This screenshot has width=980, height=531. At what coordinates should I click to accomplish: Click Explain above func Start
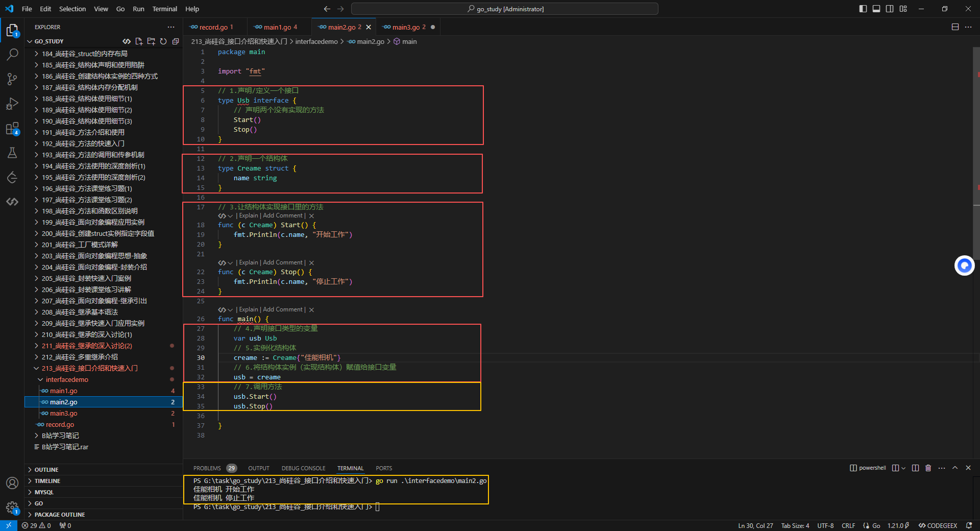[x=249, y=215]
